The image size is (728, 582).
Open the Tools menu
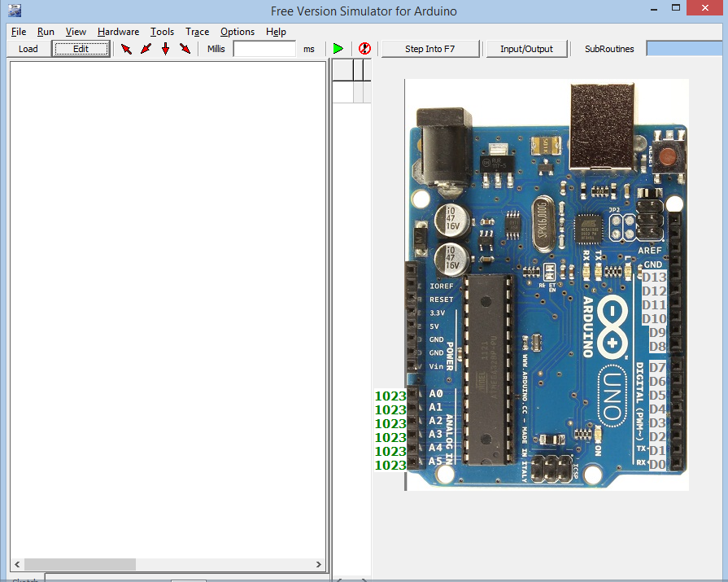(x=162, y=32)
